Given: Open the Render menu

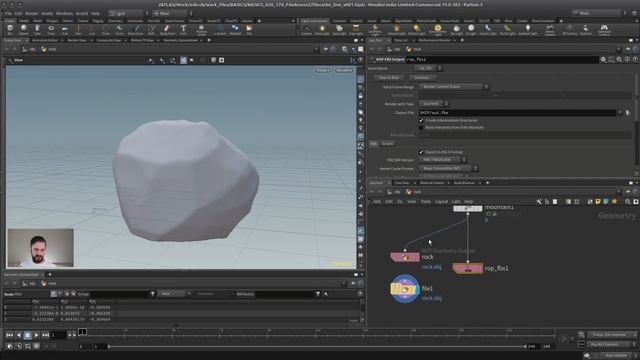Looking at the screenshot, I should (x=31, y=13).
